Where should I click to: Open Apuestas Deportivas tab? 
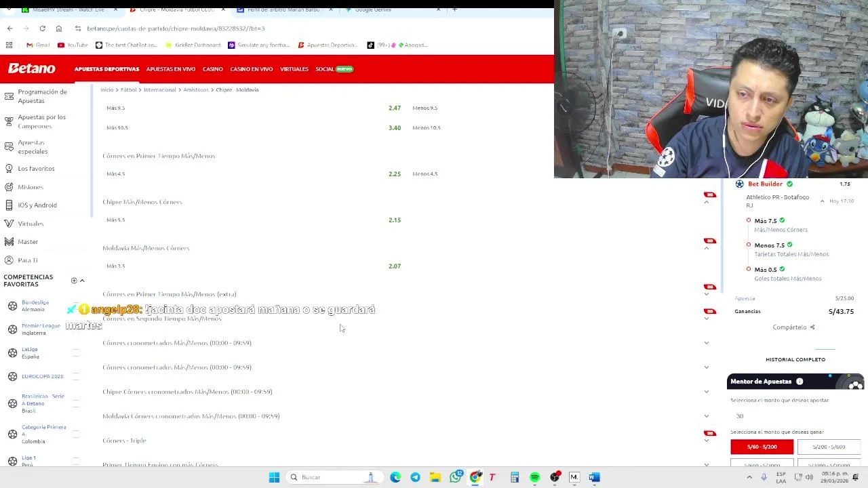point(106,69)
